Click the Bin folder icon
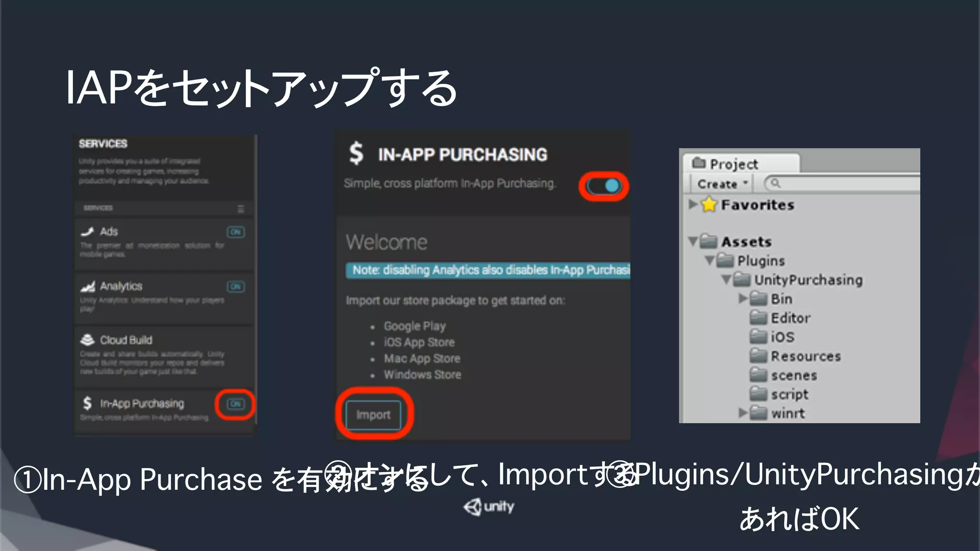Screen dimensions: 980x551 pyautogui.click(x=758, y=298)
